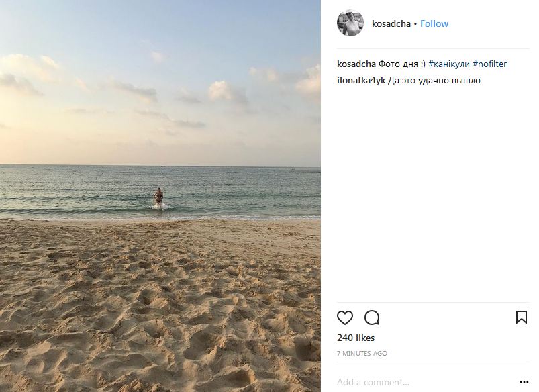Visit commenter ilonatka4yk's profile
Screen dimensions: 539x392
click(x=362, y=81)
